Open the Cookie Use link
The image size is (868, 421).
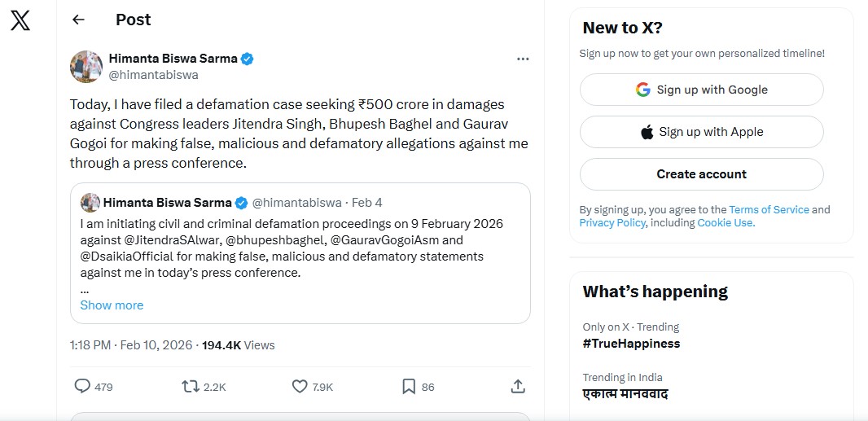coord(726,223)
